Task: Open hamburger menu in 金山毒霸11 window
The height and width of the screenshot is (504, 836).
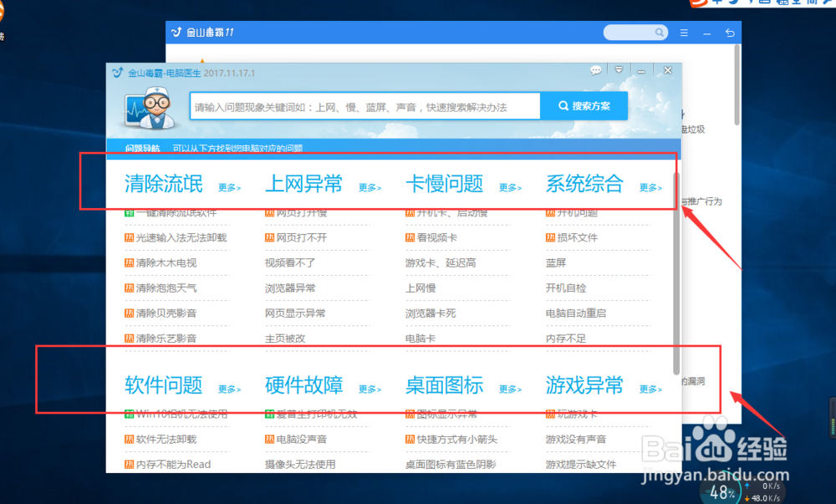Action: 684,33
